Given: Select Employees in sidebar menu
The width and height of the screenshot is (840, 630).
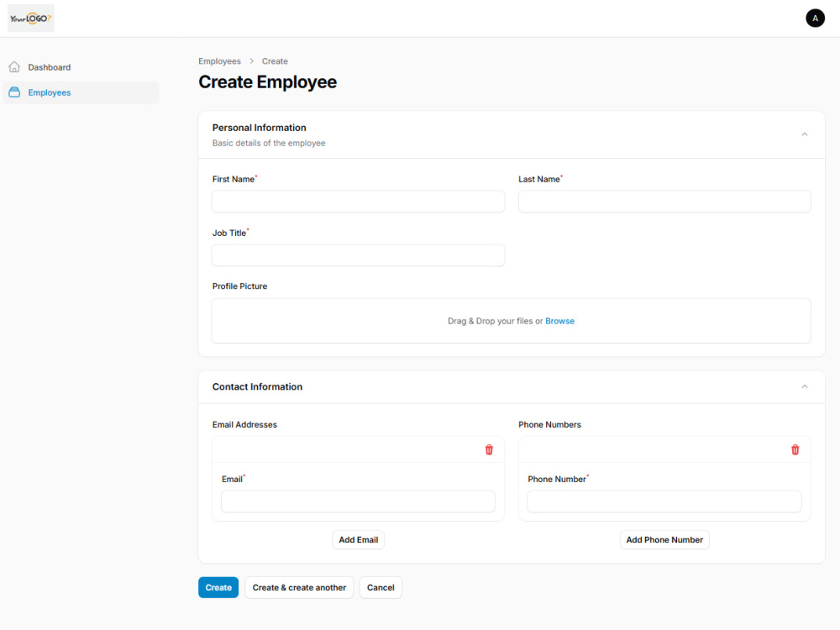Looking at the screenshot, I should tap(81, 92).
